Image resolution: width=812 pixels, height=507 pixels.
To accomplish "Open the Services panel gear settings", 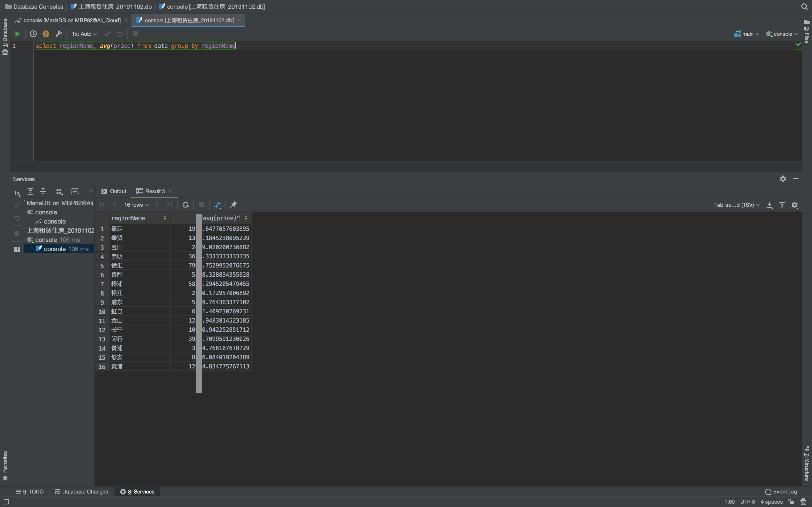I will click(783, 179).
